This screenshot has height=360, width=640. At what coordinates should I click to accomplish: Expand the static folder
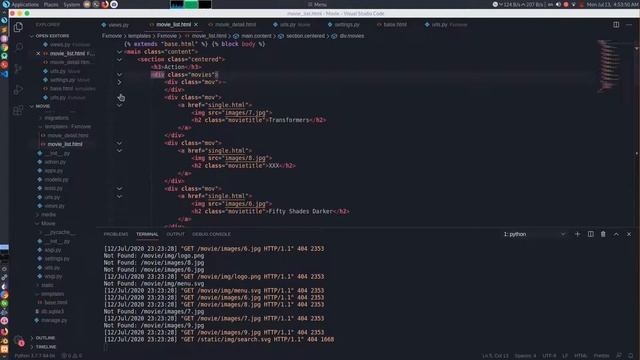(47, 285)
